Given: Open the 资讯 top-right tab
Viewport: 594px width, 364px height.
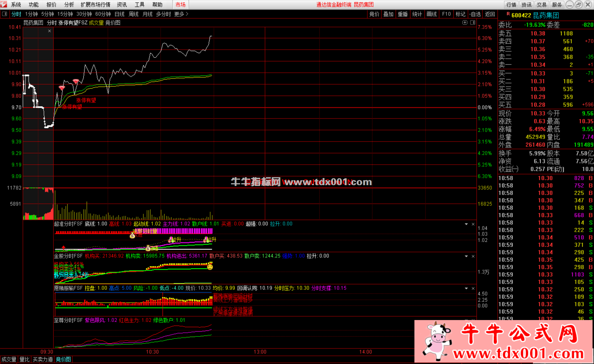Looking at the screenshot, I should pos(526,5).
